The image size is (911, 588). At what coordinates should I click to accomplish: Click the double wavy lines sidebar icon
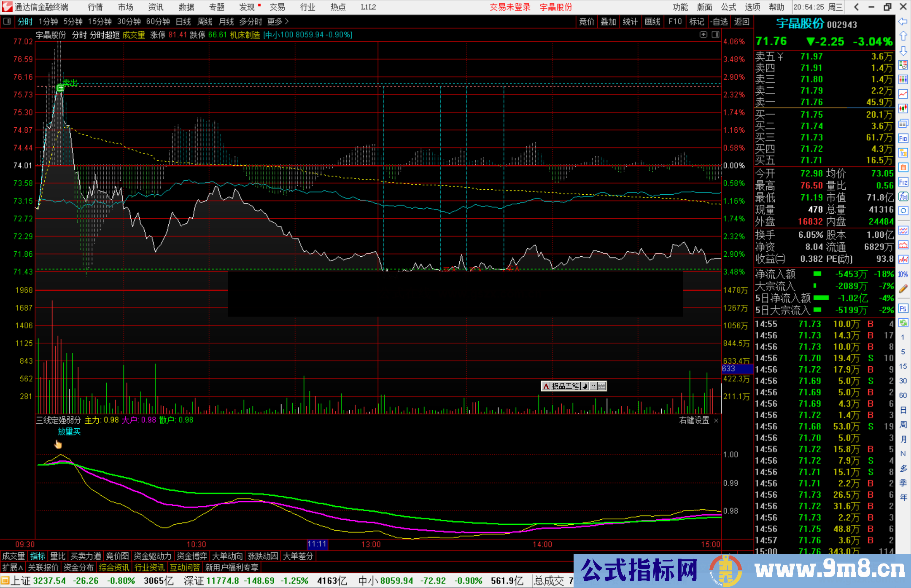(x=903, y=230)
